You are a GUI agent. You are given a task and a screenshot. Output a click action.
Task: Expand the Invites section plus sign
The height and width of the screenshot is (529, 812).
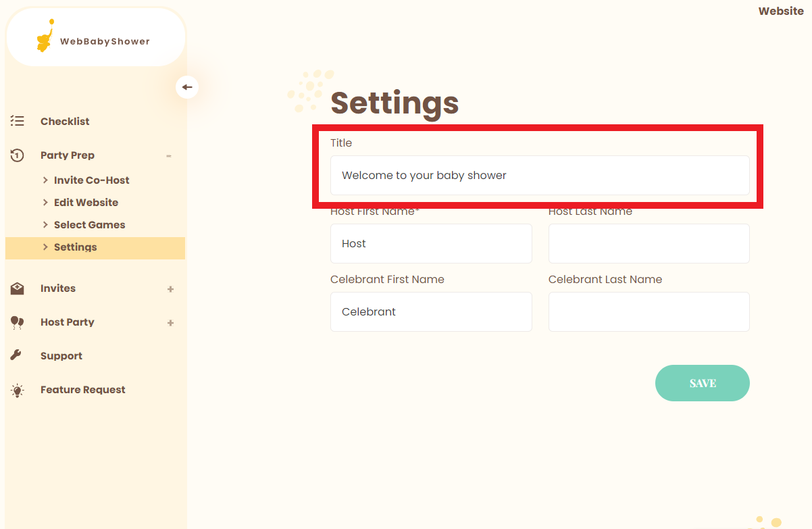coord(170,289)
